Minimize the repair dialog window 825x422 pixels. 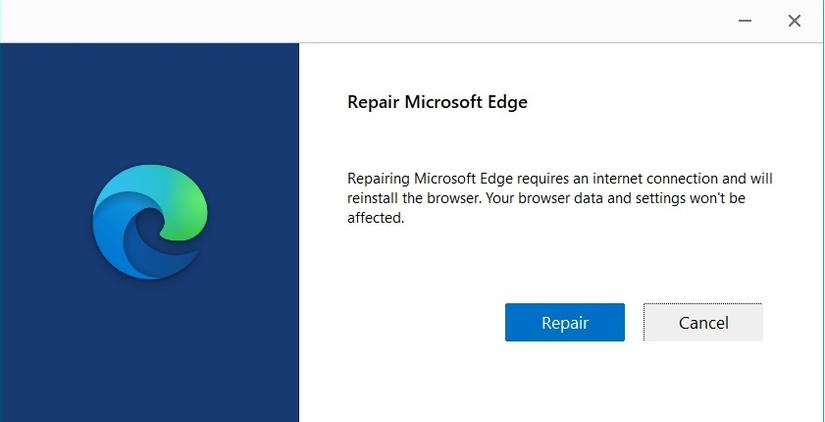pos(746,20)
